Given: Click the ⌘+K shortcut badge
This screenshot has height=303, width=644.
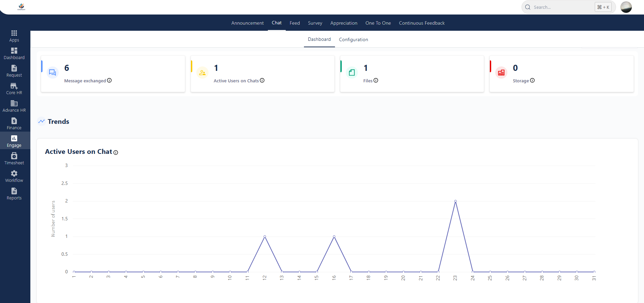Looking at the screenshot, I should point(603,7).
